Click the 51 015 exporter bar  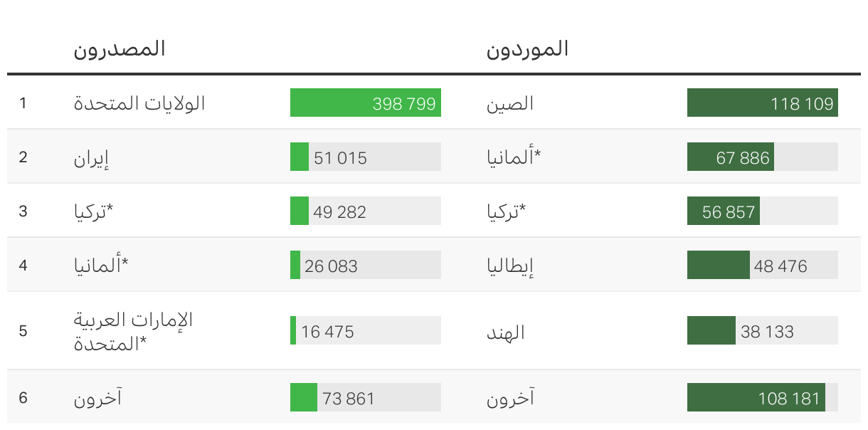[366, 157]
